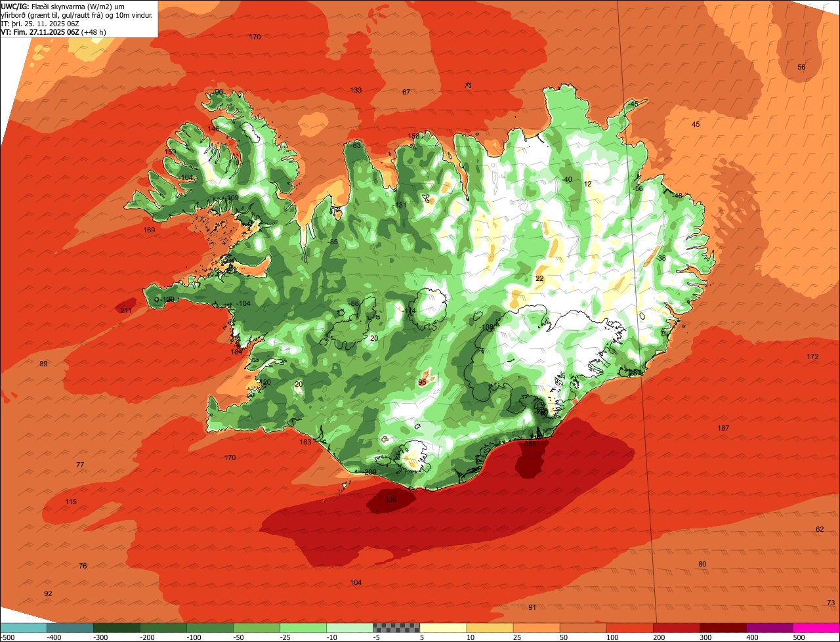Image resolution: width=840 pixels, height=642 pixels.
Task: Choose the dark maroon swatch between 300 and 400
Action: (x=723, y=628)
